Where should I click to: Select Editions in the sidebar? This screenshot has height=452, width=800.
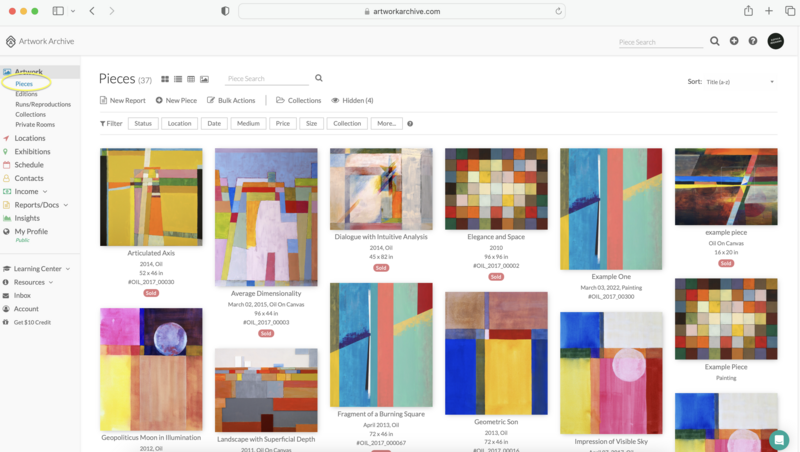coord(26,94)
